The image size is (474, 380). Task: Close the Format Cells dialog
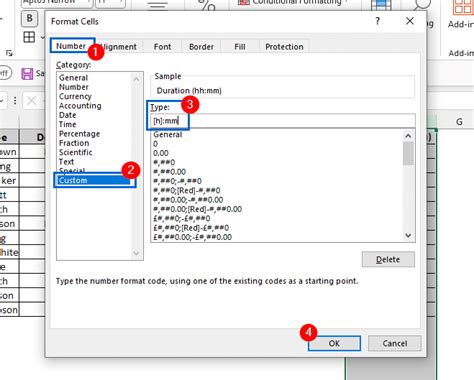point(410,21)
